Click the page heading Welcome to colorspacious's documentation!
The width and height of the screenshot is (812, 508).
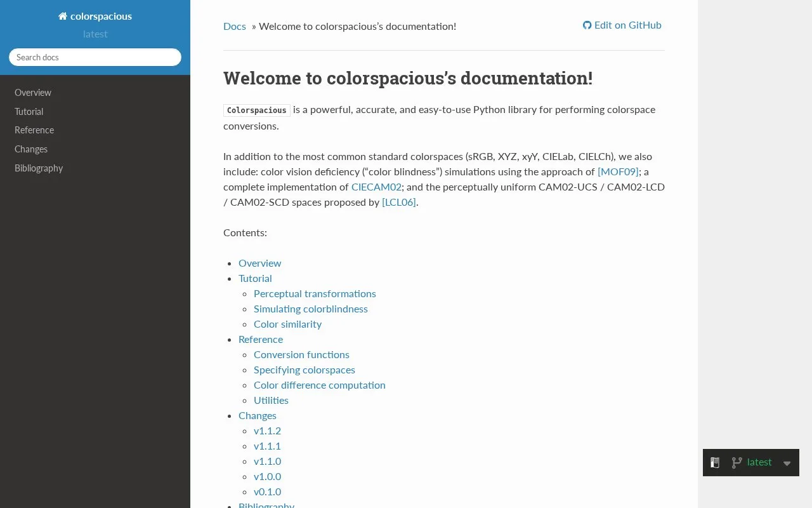tap(408, 78)
